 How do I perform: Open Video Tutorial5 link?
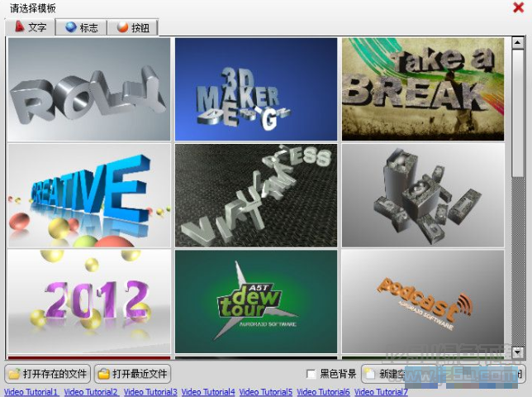coord(266,392)
